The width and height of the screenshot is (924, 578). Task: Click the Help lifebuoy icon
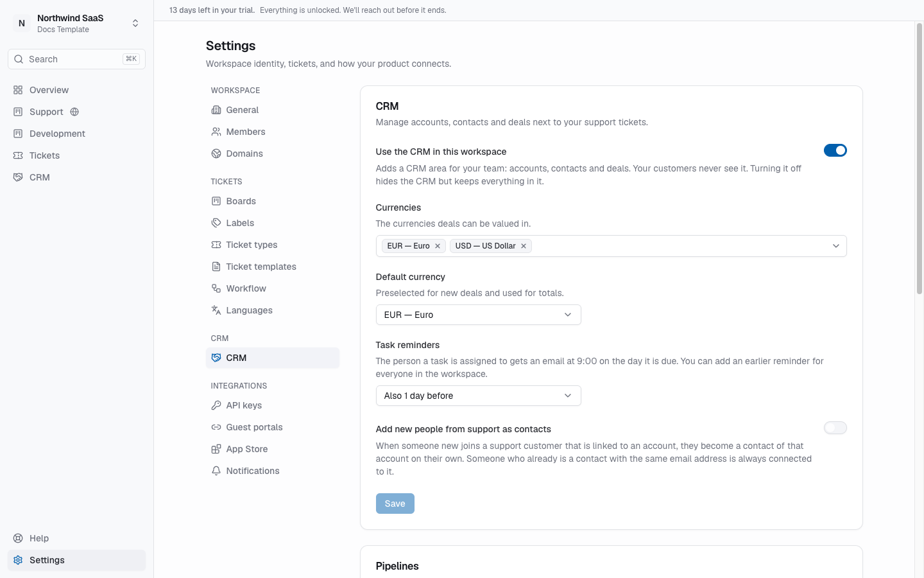18,538
